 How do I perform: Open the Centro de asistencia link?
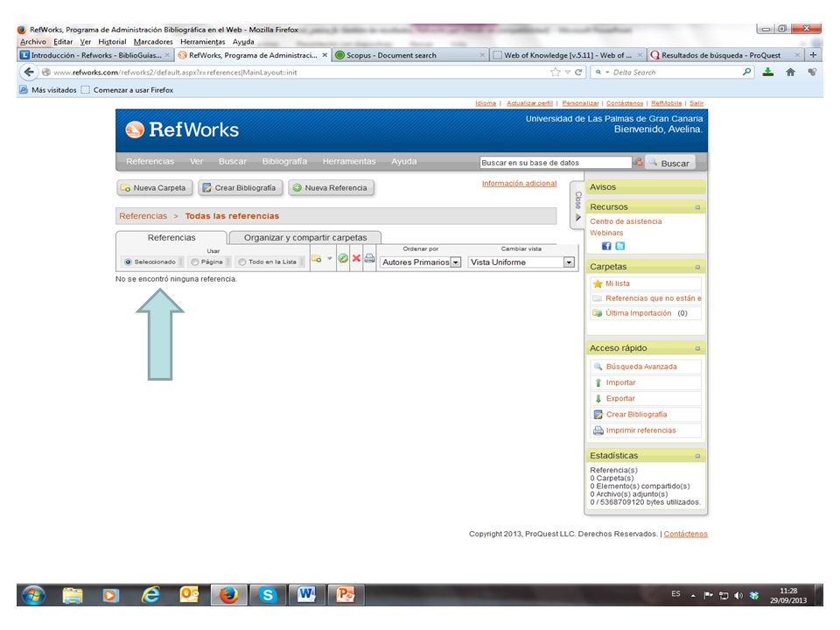point(626,221)
